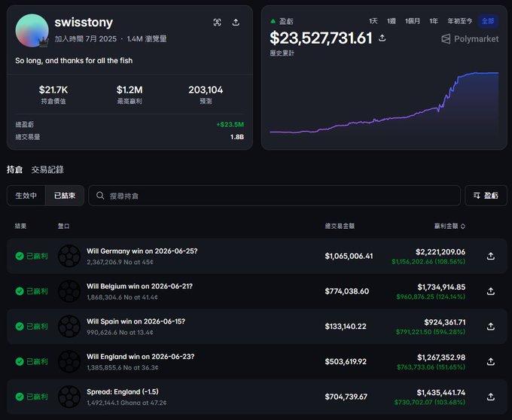The height and width of the screenshot is (420, 512).
Task: Select the 年初至今 chart range
Action: [460, 21]
